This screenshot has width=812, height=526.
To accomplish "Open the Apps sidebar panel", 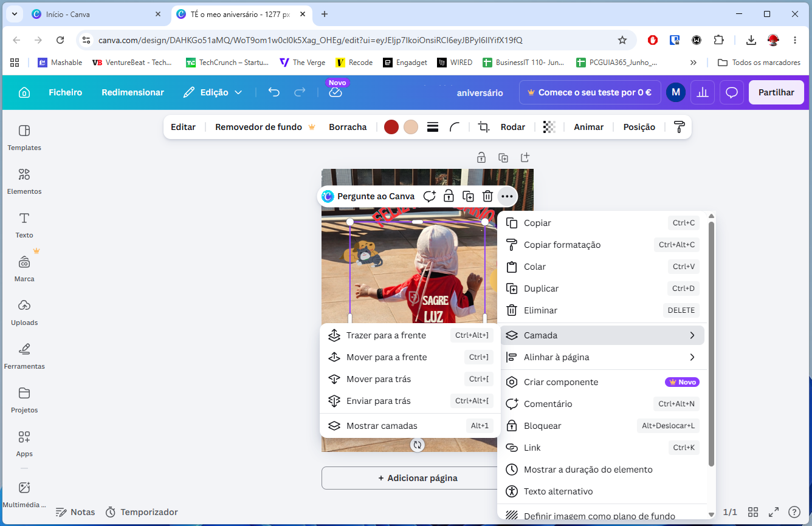I will (x=24, y=444).
